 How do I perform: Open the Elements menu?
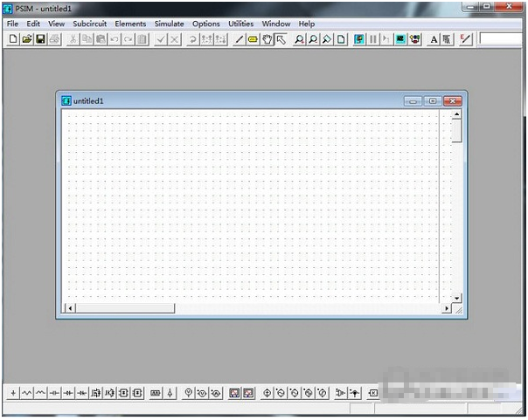click(130, 24)
